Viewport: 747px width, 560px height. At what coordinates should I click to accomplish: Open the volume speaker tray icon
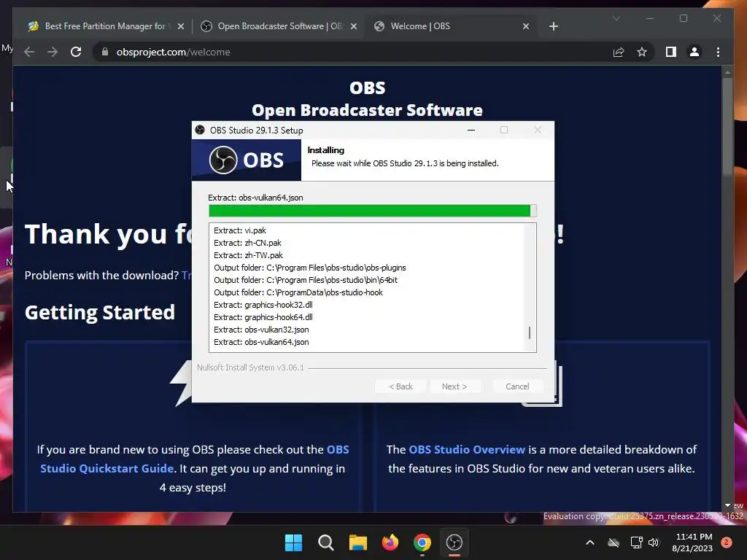[654, 542]
